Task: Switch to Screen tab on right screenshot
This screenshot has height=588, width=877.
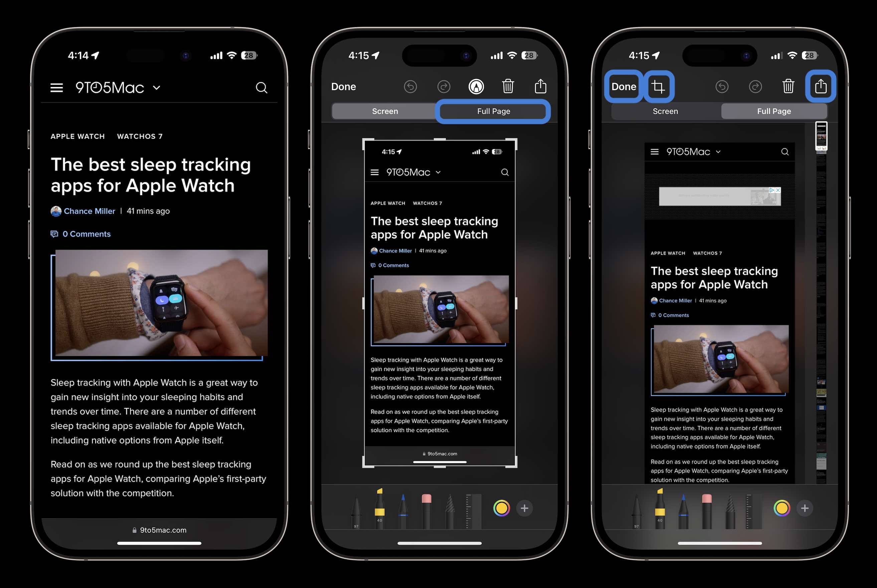Action: 665,111
